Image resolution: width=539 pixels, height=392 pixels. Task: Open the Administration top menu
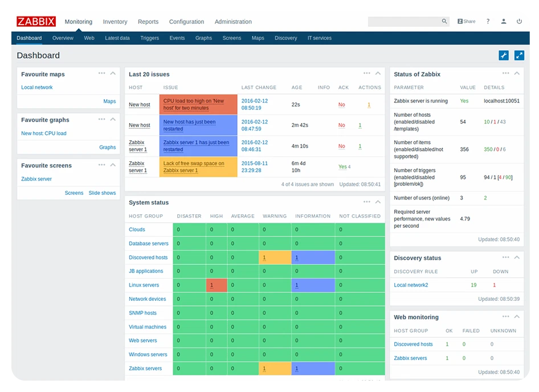pyautogui.click(x=233, y=22)
